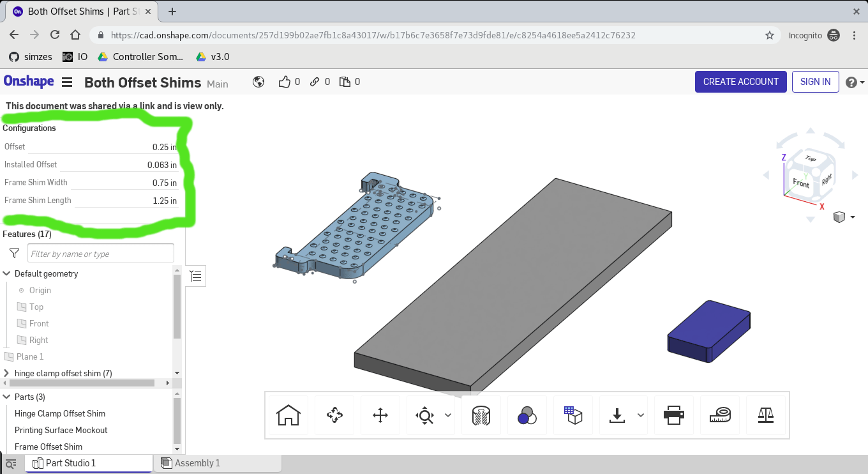This screenshot has height=474, width=868.
Task: Click the Frame Shim Width value 0.75 in
Action: tap(165, 183)
